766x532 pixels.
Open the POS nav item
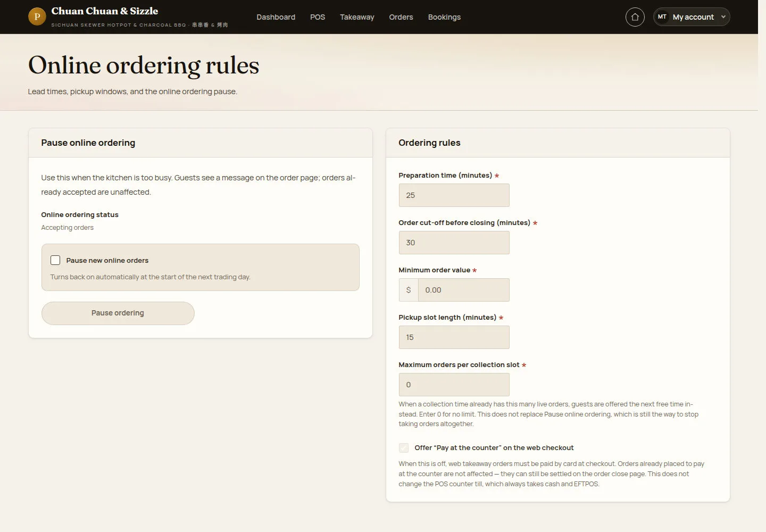(318, 17)
